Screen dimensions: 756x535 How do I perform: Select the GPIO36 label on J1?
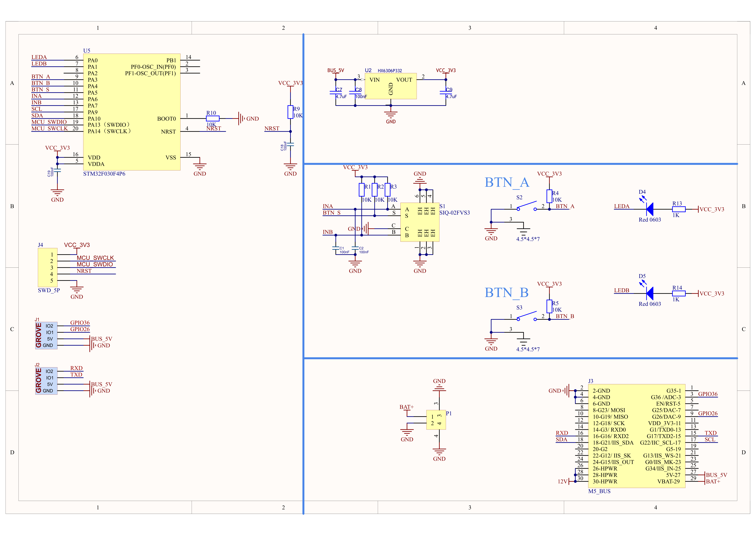[x=80, y=323]
